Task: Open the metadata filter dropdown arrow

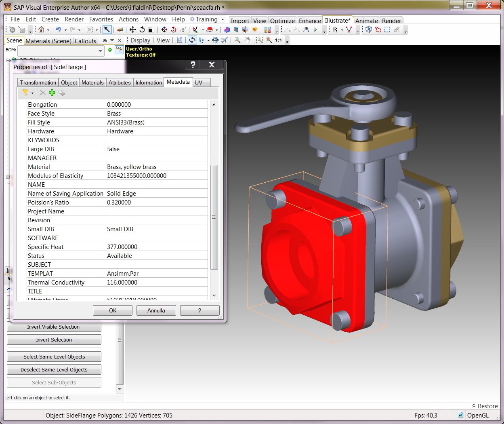Action: pos(32,93)
